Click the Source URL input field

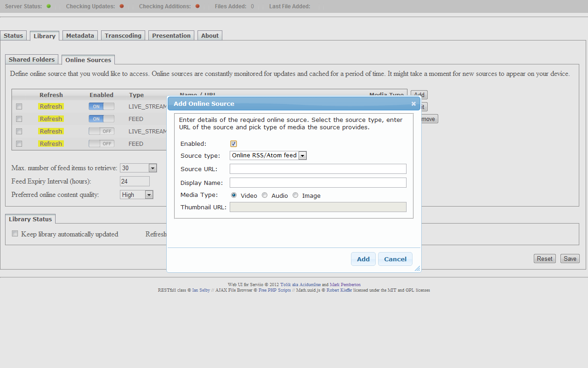[318, 169]
